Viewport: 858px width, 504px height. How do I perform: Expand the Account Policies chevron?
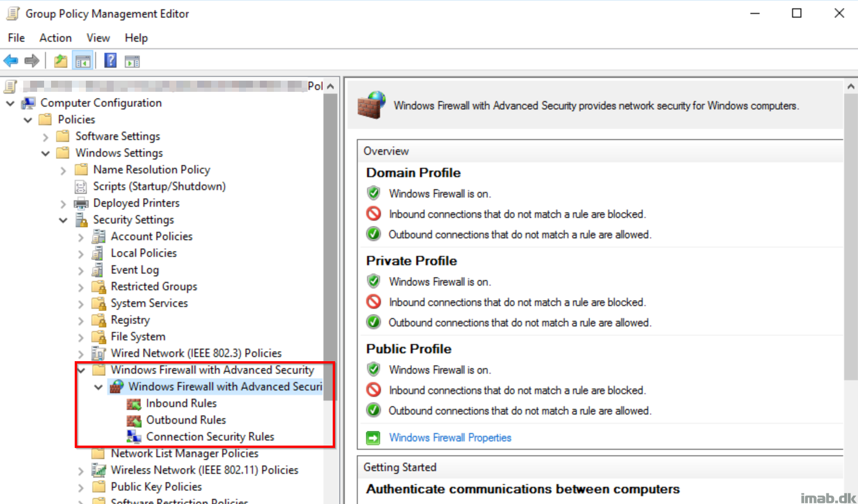[x=81, y=237]
